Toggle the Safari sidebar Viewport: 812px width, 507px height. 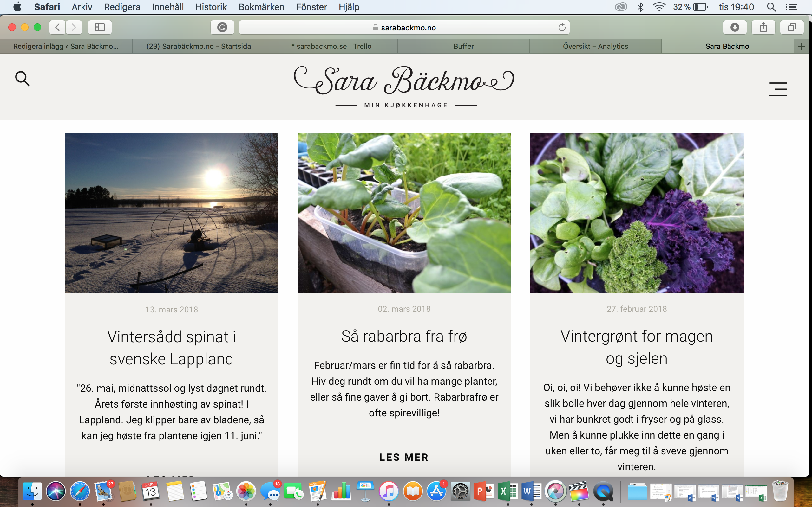click(x=100, y=27)
